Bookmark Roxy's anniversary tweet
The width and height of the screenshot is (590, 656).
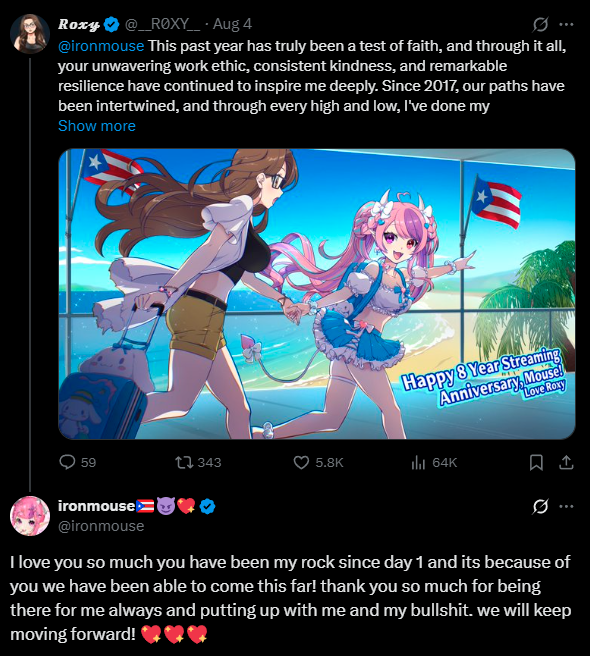click(536, 462)
